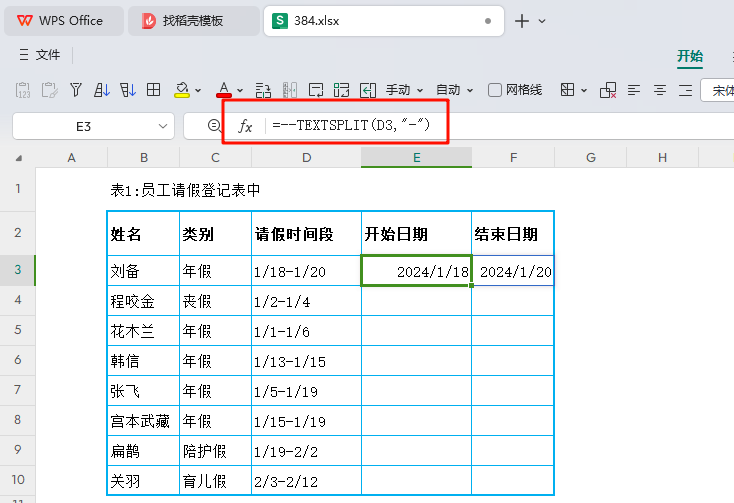Click the WPS Office logo icon

click(25, 21)
